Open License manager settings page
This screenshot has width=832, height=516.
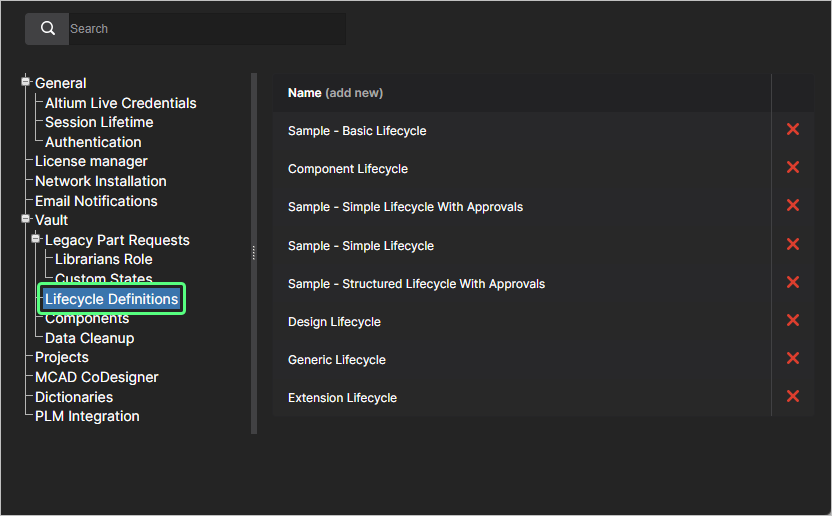click(91, 161)
